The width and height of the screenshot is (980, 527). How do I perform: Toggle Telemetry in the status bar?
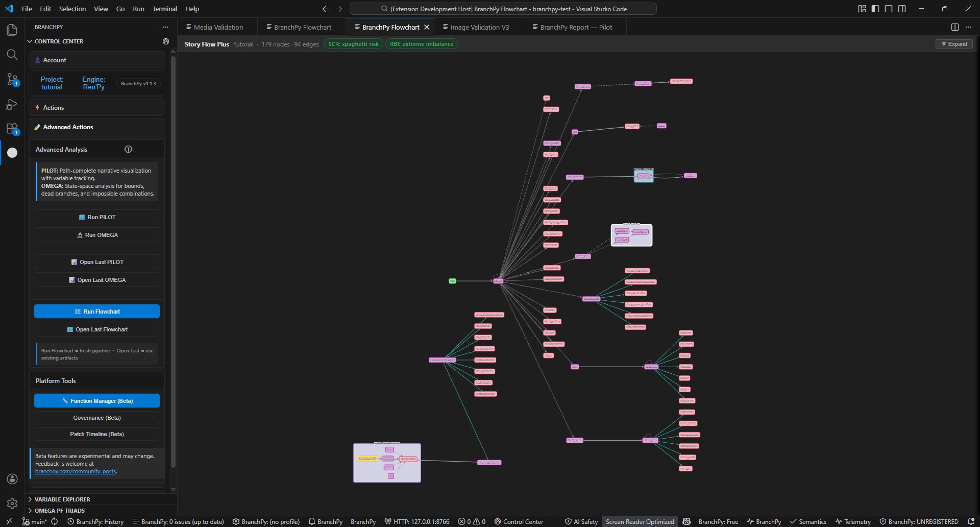tap(853, 521)
